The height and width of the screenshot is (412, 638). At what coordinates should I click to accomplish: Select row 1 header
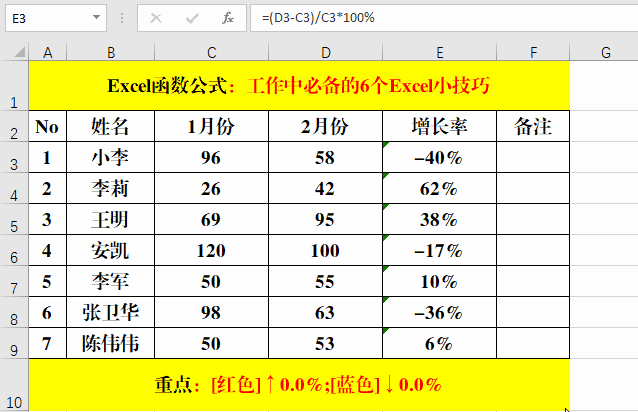14,86
